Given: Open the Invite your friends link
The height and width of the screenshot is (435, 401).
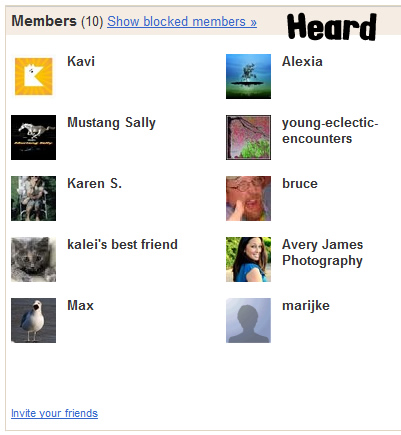Looking at the screenshot, I should [54, 413].
